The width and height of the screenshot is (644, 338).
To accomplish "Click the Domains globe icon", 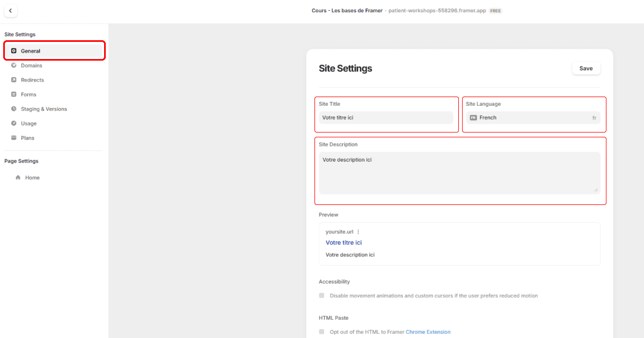I will 14,65.
